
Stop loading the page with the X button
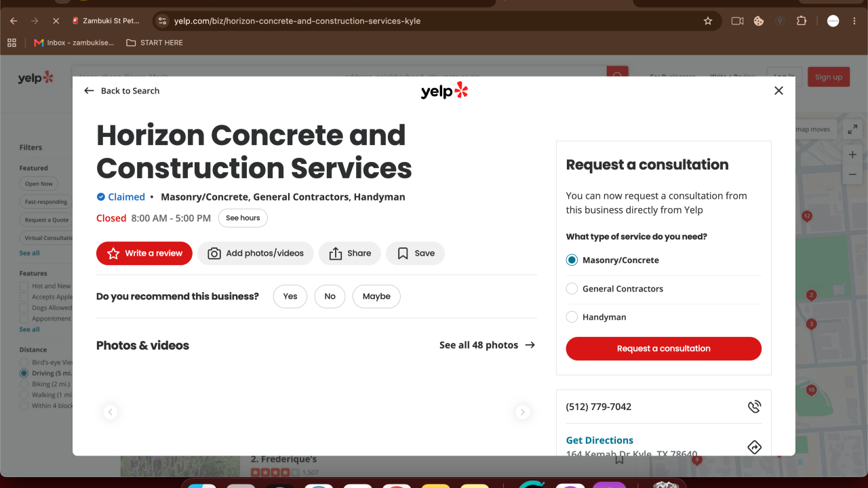pos(56,21)
